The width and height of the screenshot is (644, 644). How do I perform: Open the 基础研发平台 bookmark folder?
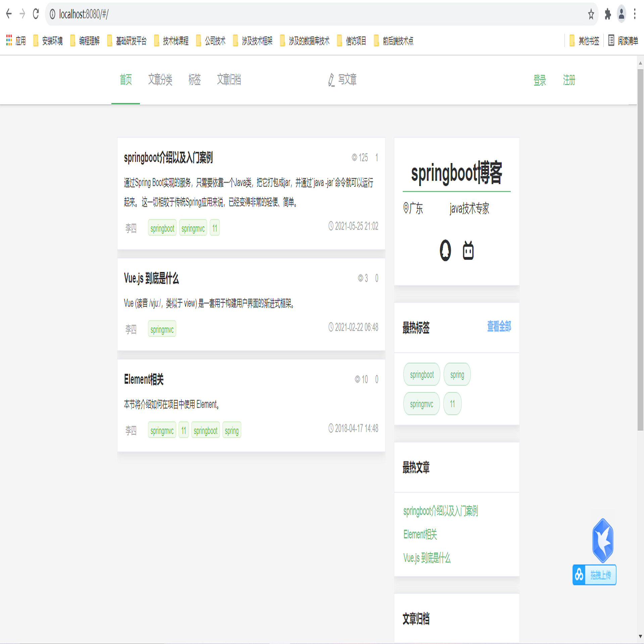tap(127, 41)
